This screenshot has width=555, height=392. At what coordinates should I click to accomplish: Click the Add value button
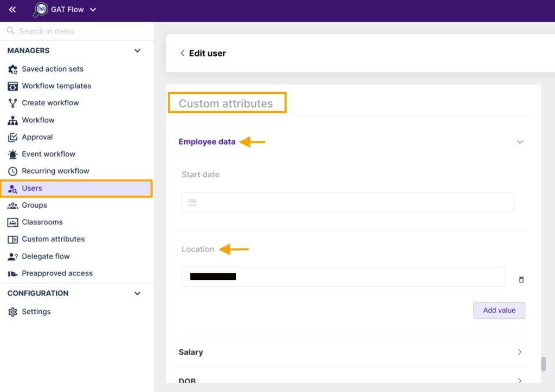coord(499,311)
